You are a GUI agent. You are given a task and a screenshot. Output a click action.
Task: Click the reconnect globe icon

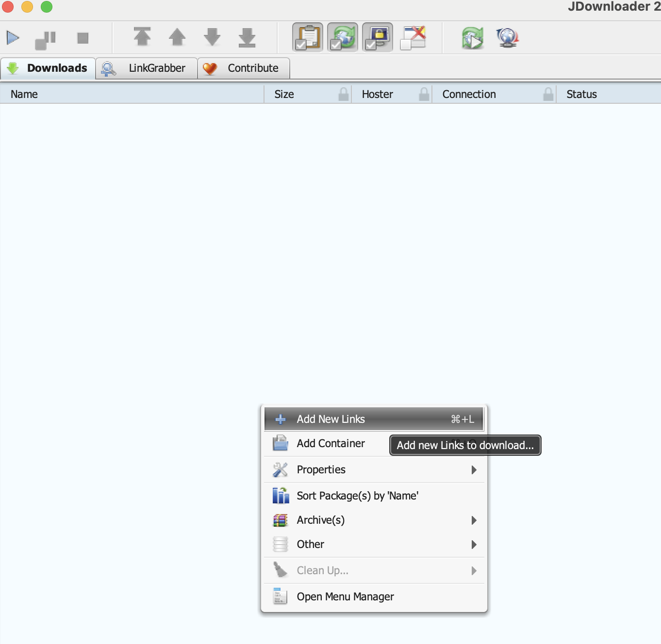508,38
